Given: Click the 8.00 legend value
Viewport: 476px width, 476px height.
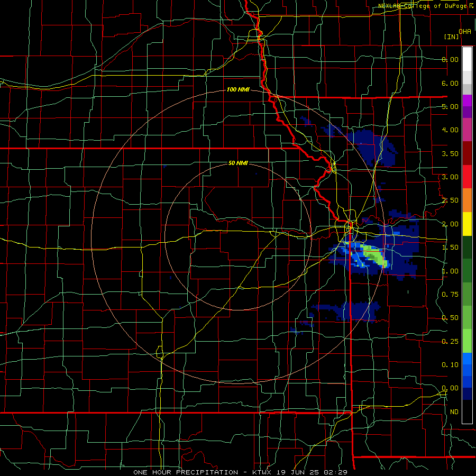Looking at the screenshot, I should [450, 59].
